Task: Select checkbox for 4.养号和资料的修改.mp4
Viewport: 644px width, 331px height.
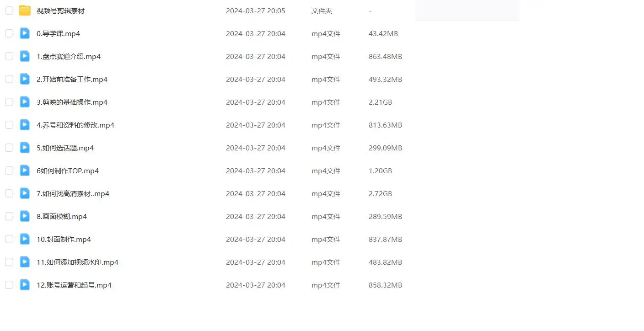Action: [x=9, y=125]
